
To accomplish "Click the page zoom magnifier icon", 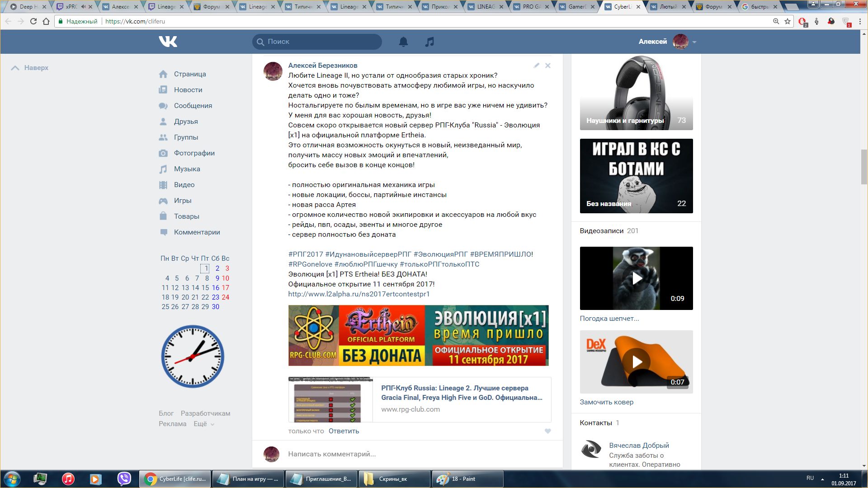I will coord(776,21).
